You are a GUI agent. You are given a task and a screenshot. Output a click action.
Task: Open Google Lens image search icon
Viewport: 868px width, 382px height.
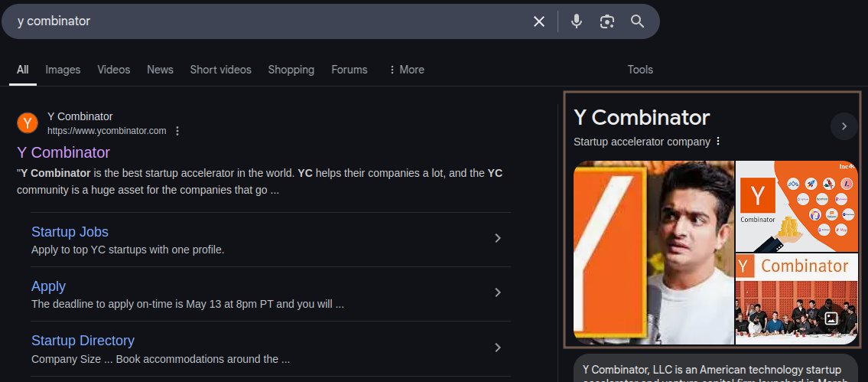[x=607, y=21]
